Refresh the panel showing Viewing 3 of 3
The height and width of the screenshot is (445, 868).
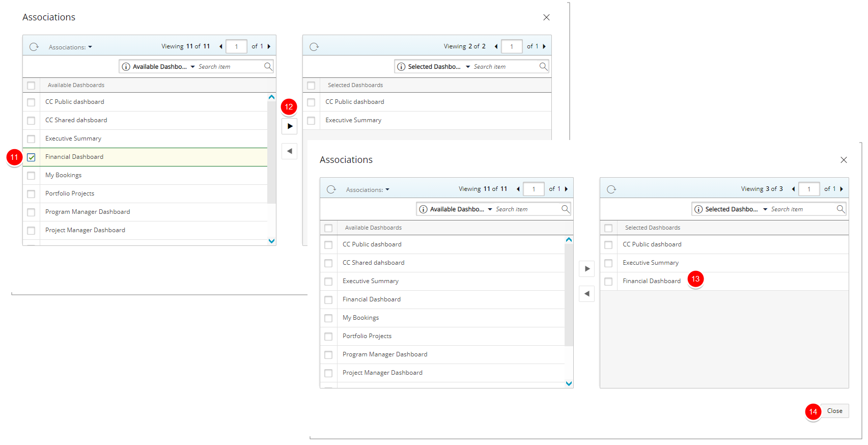611,189
